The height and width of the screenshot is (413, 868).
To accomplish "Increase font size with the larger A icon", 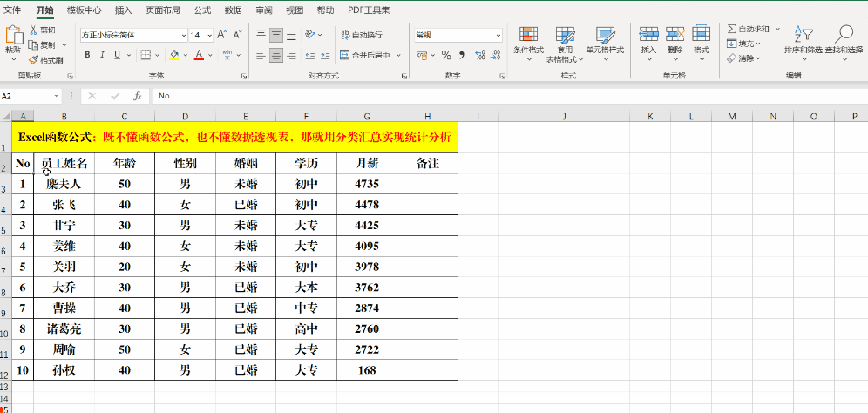I will pyautogui.click(x=222, y=35).
